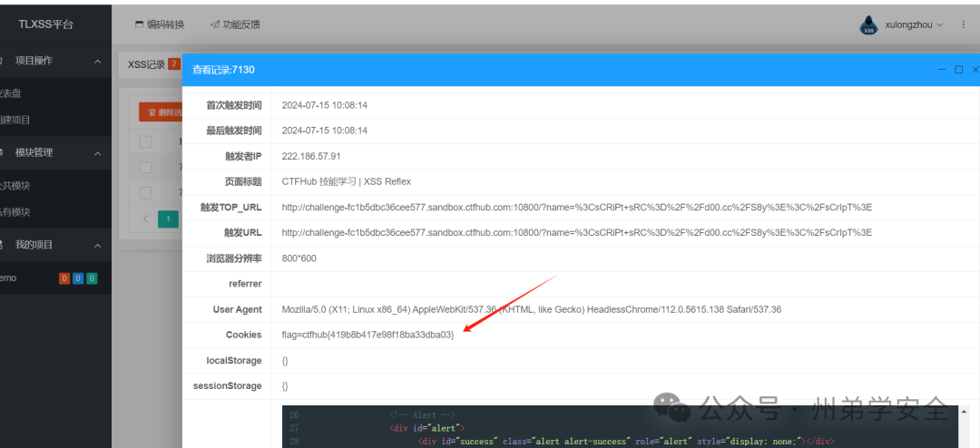Open the 公共模块 sidebar entry

(55, 186)
